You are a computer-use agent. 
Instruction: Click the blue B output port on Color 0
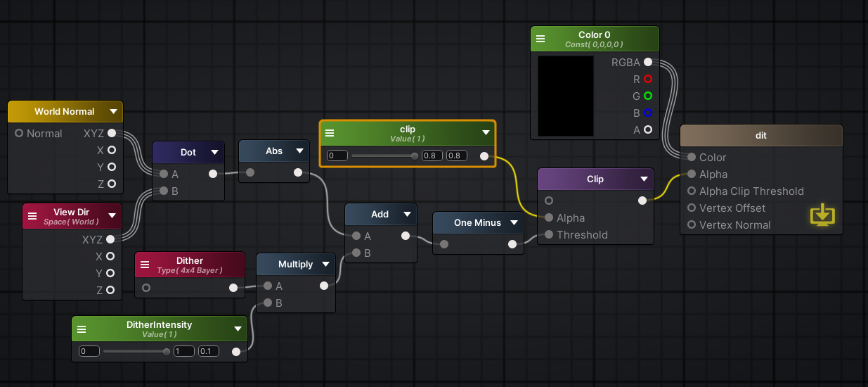coord(648,113)
